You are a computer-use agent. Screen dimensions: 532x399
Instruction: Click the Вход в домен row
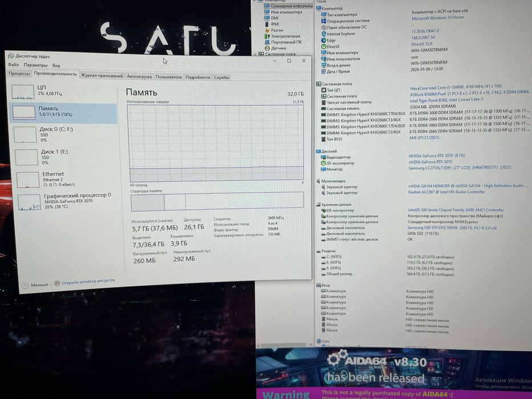[384, 64]
